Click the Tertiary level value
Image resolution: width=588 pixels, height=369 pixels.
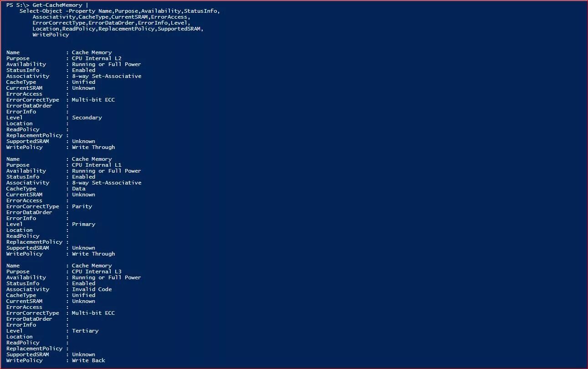(x=85, y=331)
